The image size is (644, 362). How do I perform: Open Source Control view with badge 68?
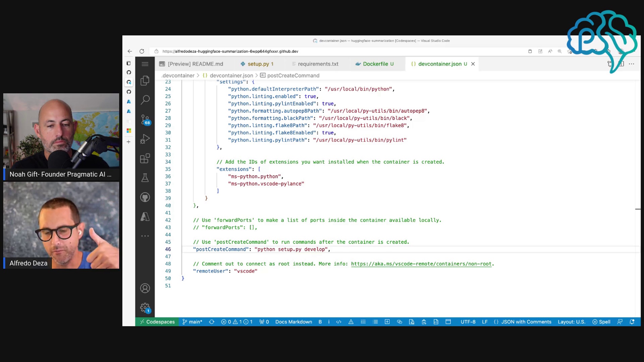coord(145,120)
